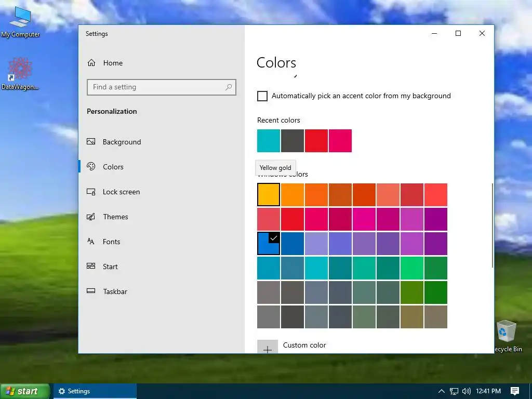Click the Colors page vertical scrollbar
532x399 pixels.
(493, 225)
